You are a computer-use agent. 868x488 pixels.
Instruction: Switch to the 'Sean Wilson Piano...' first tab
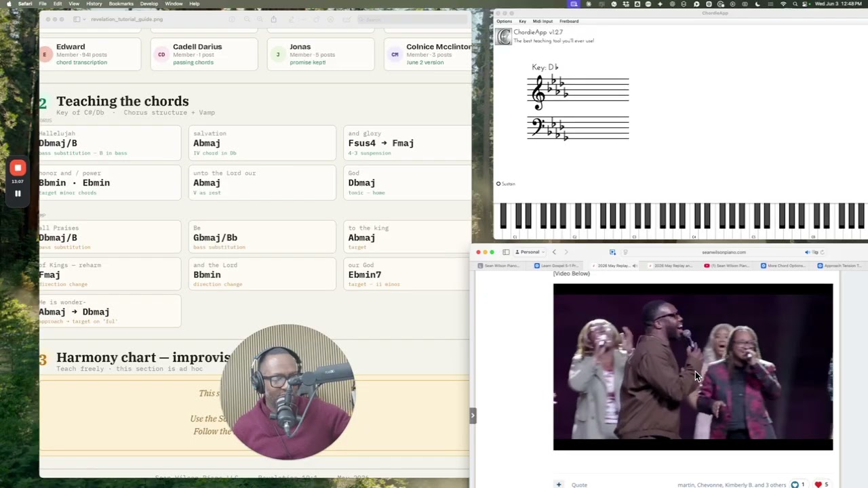point(498,266)
